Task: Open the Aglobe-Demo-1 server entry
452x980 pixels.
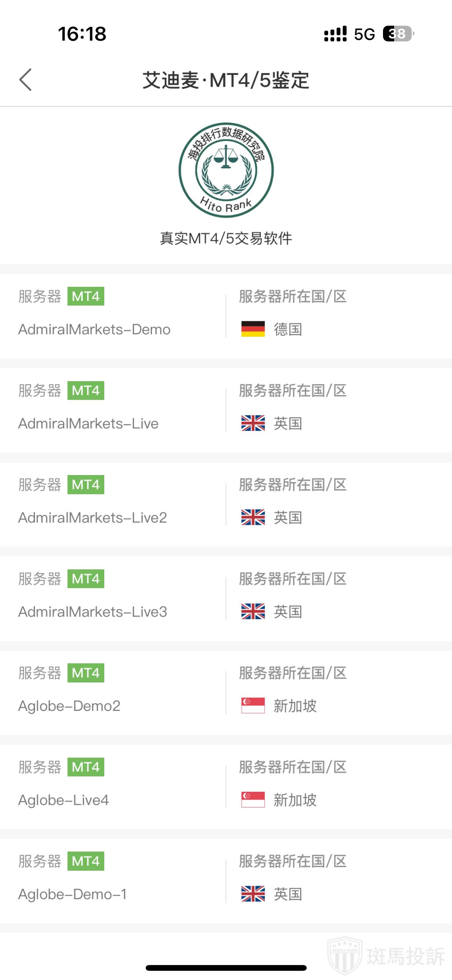Action: point(72,894)
